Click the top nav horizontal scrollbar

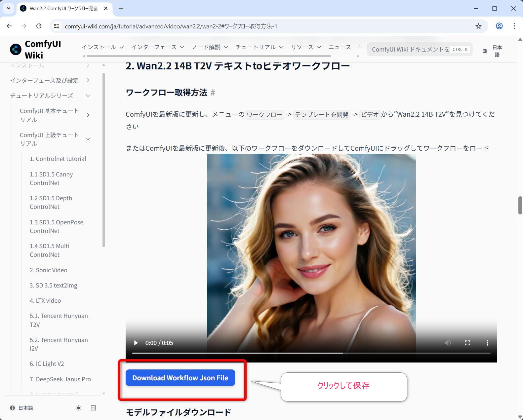pos(208,56)
